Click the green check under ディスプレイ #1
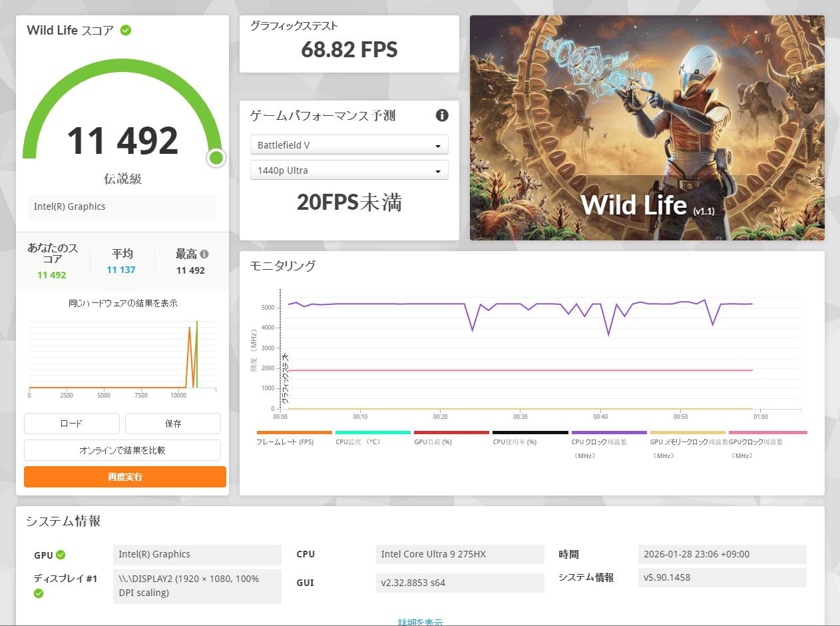 [x=39, y=593]
